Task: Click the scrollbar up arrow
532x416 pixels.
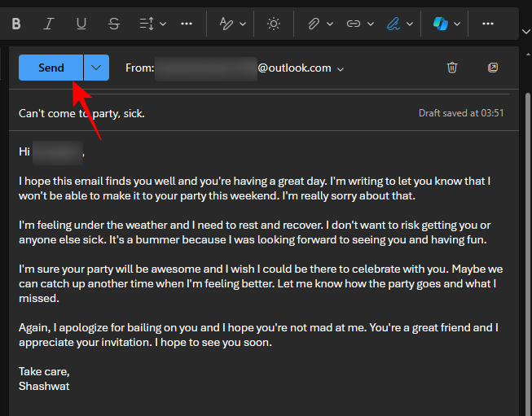Action: click(x=528, y=54)
